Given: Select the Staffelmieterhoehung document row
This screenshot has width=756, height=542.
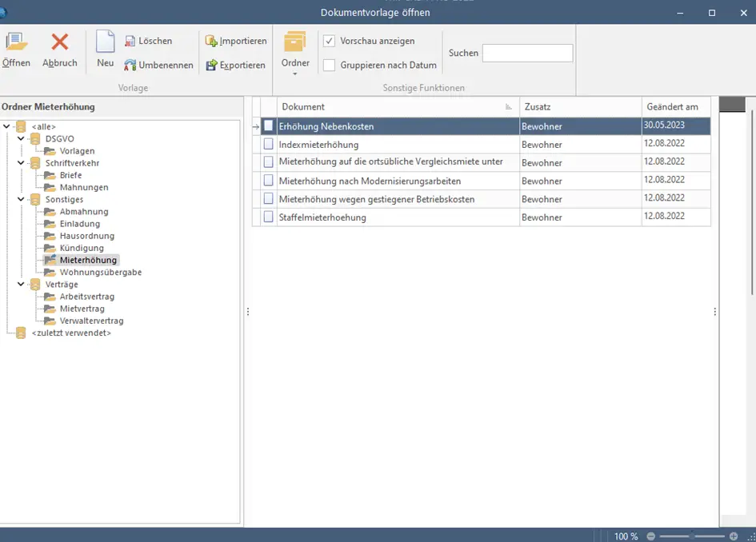Looking at the screenshot, I should tap(481, 217).
